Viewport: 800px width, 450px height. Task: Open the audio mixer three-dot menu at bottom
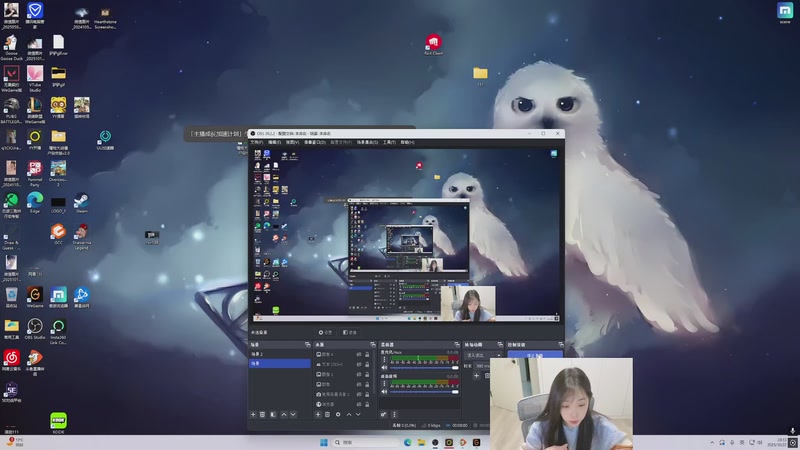tap(394, 414)
